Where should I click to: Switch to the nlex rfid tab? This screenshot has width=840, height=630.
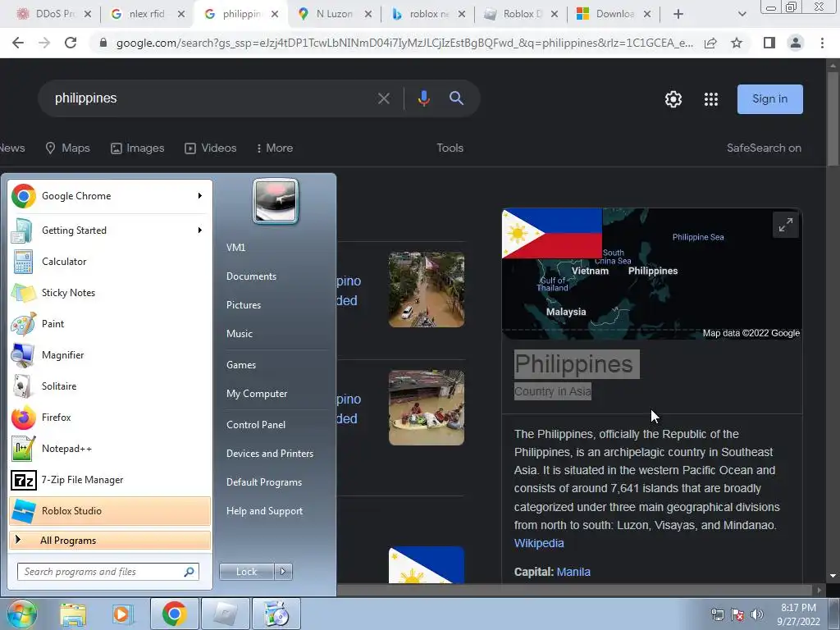(x=147, y=14)
